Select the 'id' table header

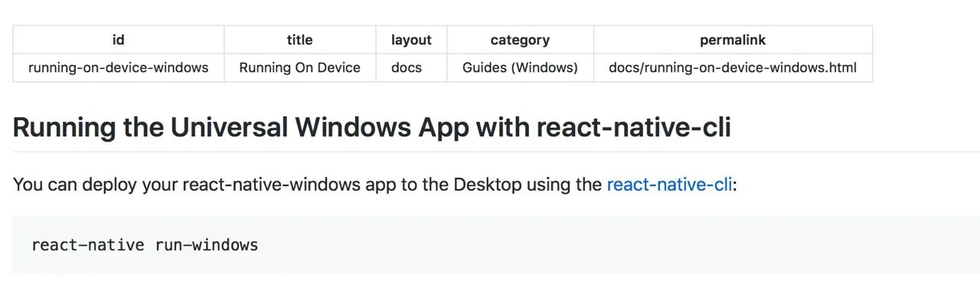pos(119,40)
